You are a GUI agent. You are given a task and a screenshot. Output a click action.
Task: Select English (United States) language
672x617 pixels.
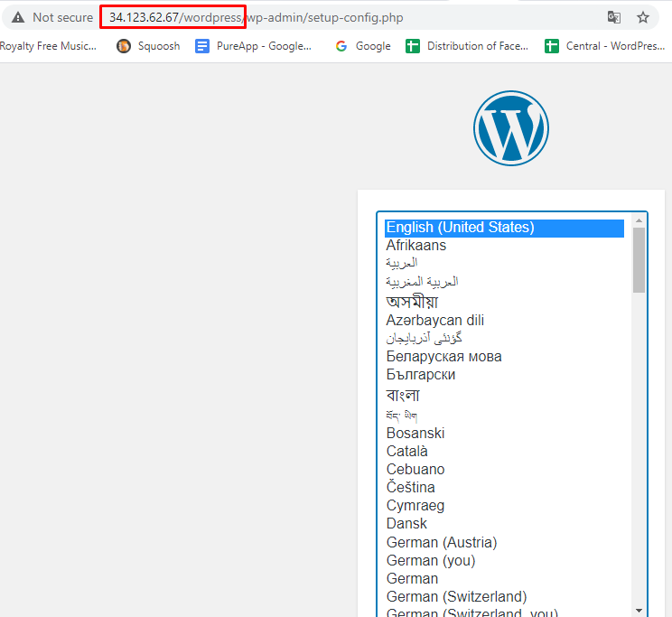pyautogui.click(x=504, y=228)
